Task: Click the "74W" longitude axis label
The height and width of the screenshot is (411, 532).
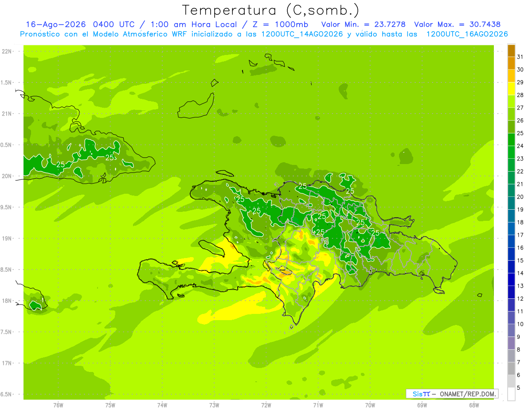Action: [x=162, y=405]
